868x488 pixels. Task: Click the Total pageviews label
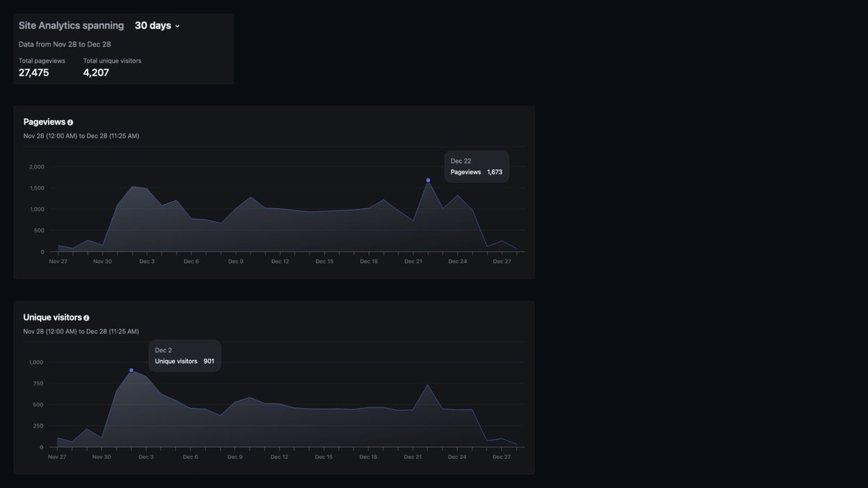(x=42, y=61)
